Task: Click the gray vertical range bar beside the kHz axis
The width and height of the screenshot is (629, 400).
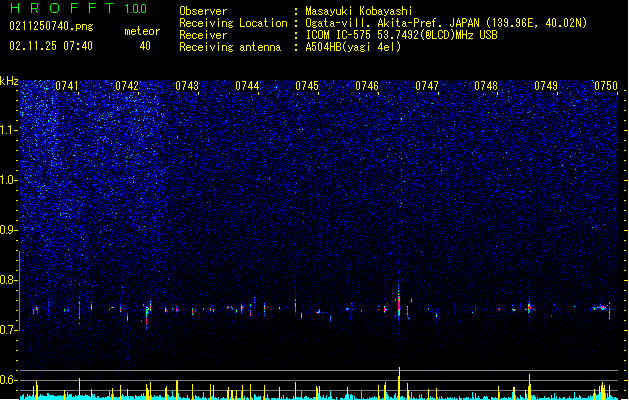Action: [19, 290]
